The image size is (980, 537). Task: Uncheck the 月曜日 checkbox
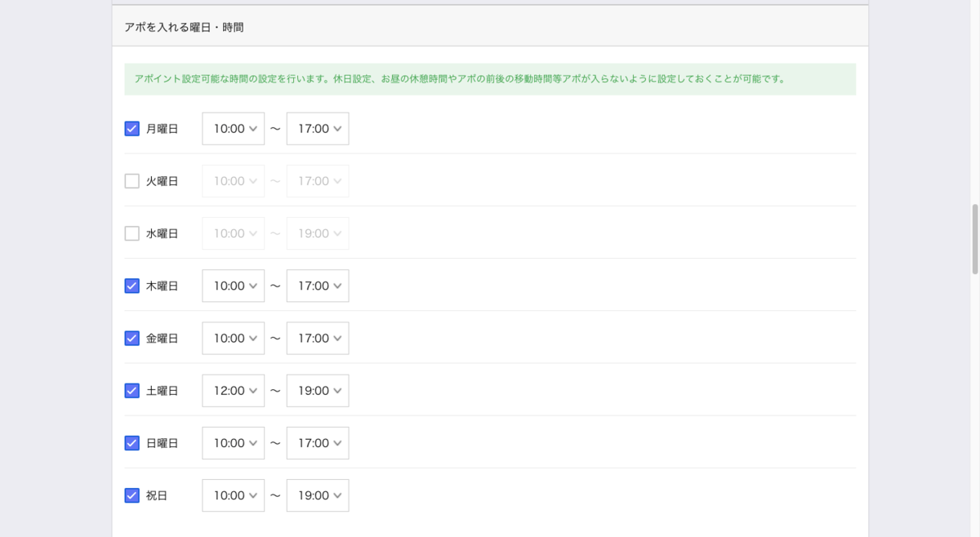point(131,128)
